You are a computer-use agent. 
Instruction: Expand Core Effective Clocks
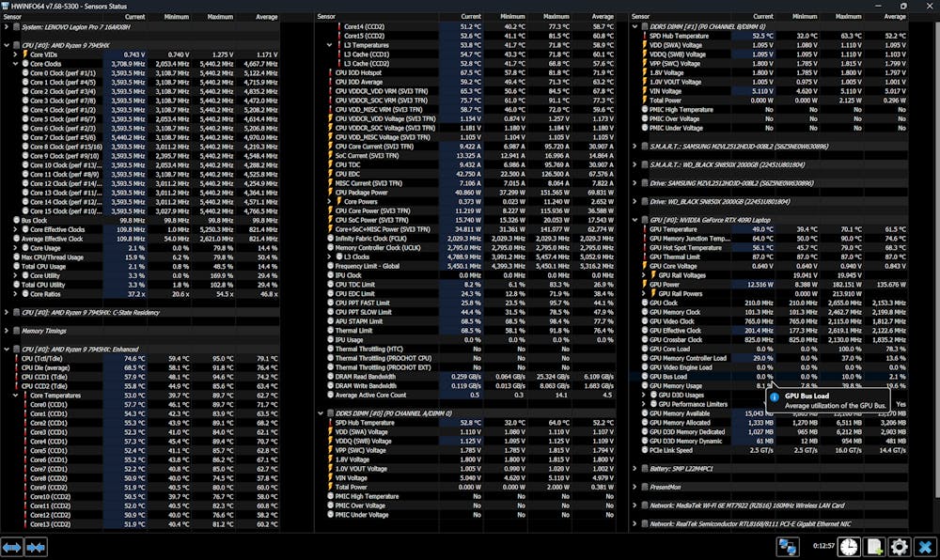16,229
